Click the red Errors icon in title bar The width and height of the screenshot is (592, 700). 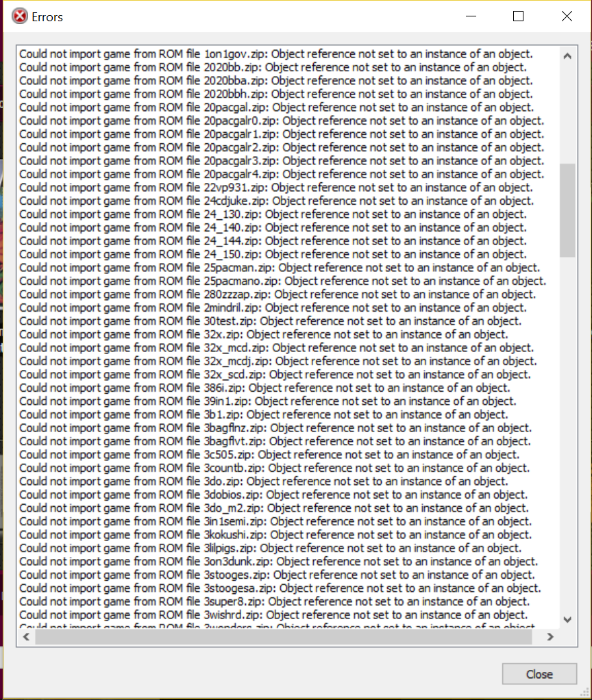pyautogui.click(x=20, y=16)
